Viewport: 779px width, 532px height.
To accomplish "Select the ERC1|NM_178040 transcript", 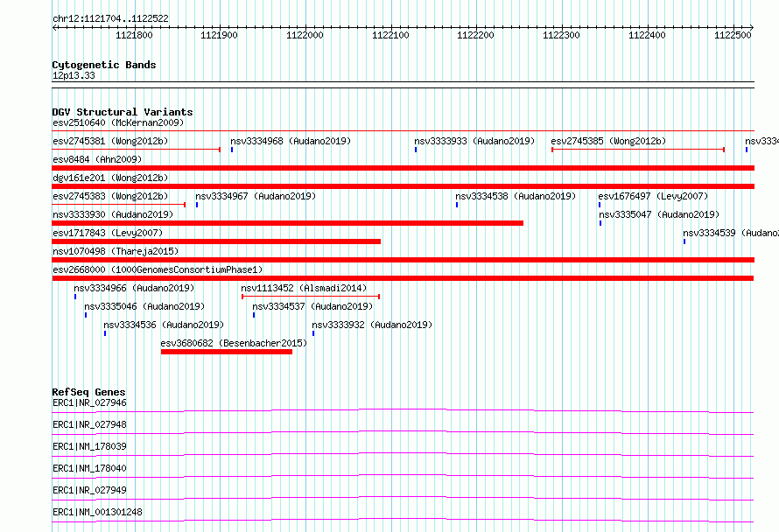I will click(x=89, y=468).
